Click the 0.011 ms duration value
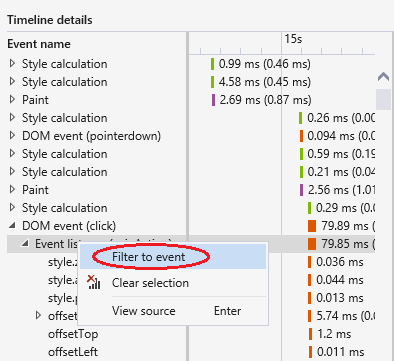This screenshot has height=361, width=394. [x=340, y=352]
